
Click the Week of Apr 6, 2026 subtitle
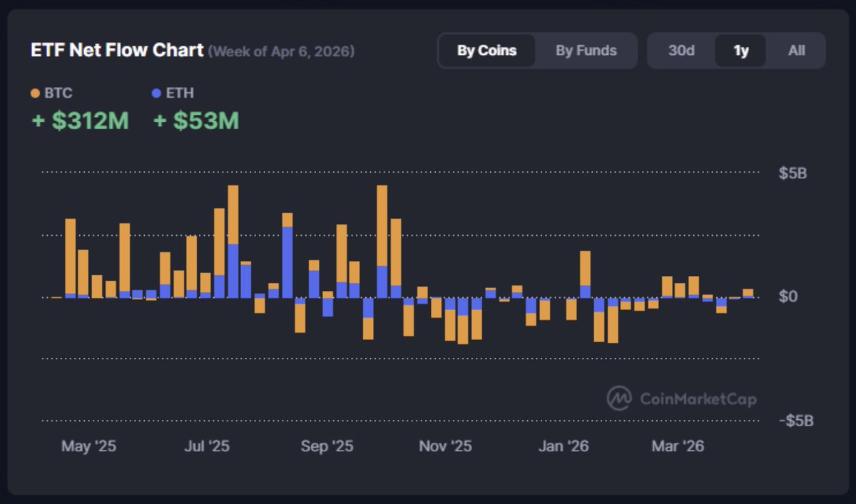[x=281, y=51]
